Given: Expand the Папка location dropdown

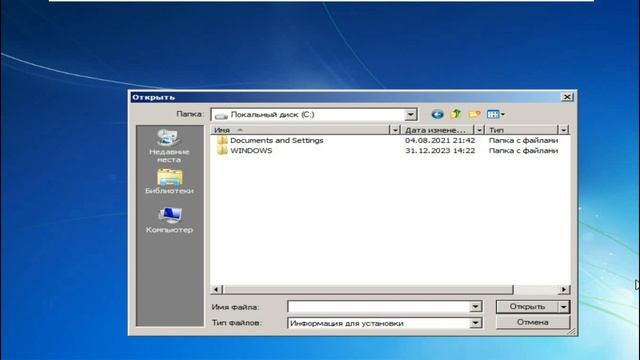Looking at the screenshot, I should [411, 115].
